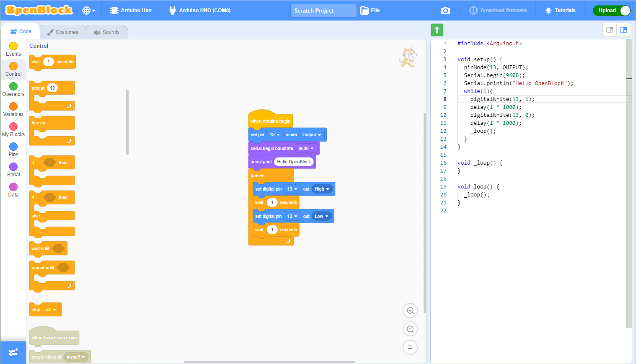Select the Serial block category
Image resolution: width=636 pixels, height=364 pixels.
(13, 170)
